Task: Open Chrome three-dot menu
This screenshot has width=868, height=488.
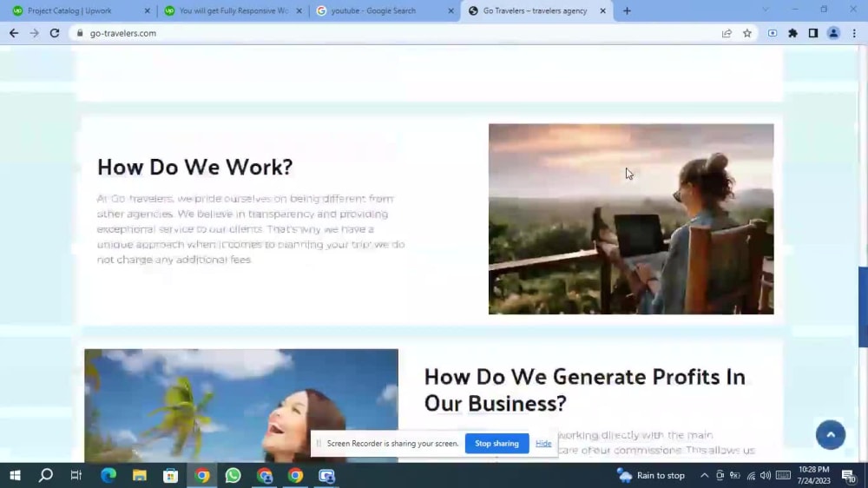Action: pyautogui.click(x=854, y=33)
